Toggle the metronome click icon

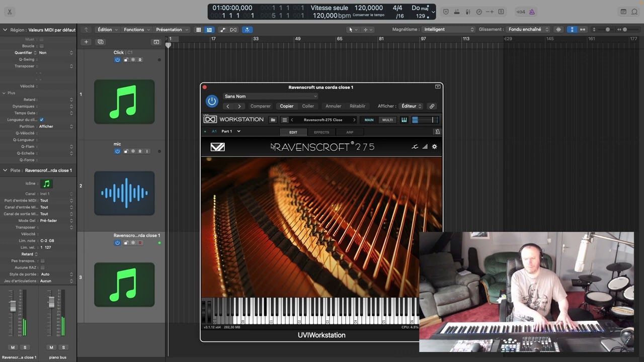(532, 12)
